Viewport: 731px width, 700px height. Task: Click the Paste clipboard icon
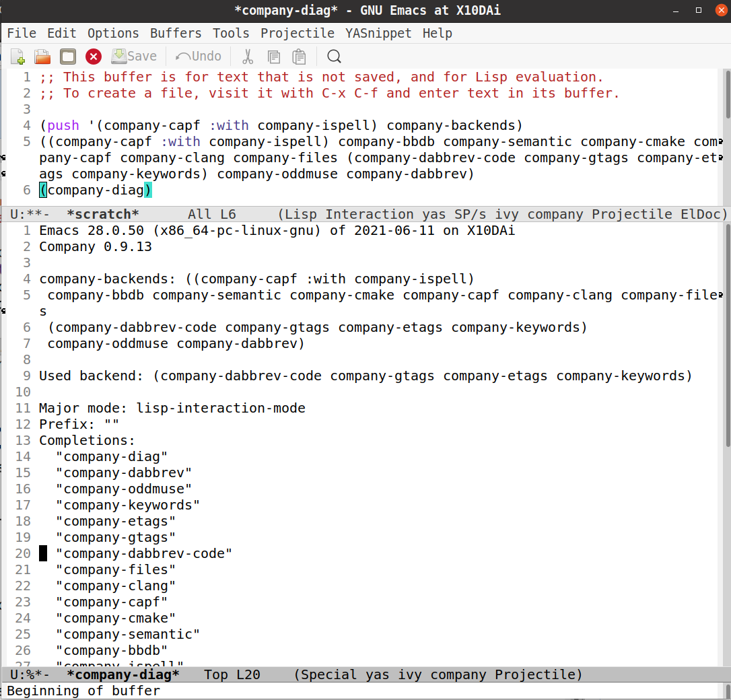point(299,57)
